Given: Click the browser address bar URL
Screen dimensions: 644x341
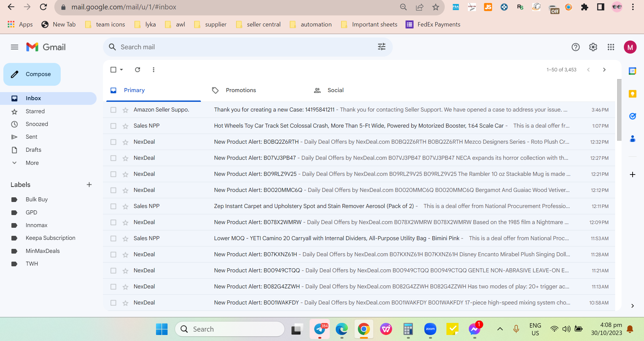Looking at the screenshot, I should pos(124,7).
